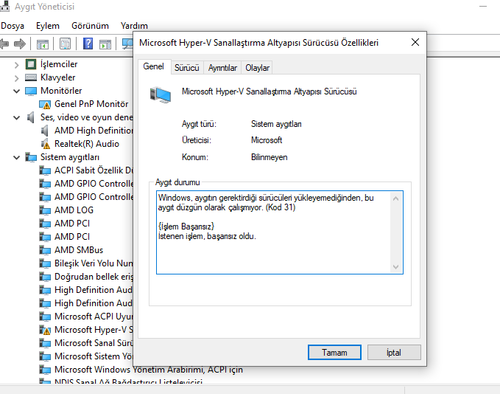The height and width of the screenshot is (394, 500).
Task: Switch to the Ayrıntılar tab
Action: (x=222, y=68)
